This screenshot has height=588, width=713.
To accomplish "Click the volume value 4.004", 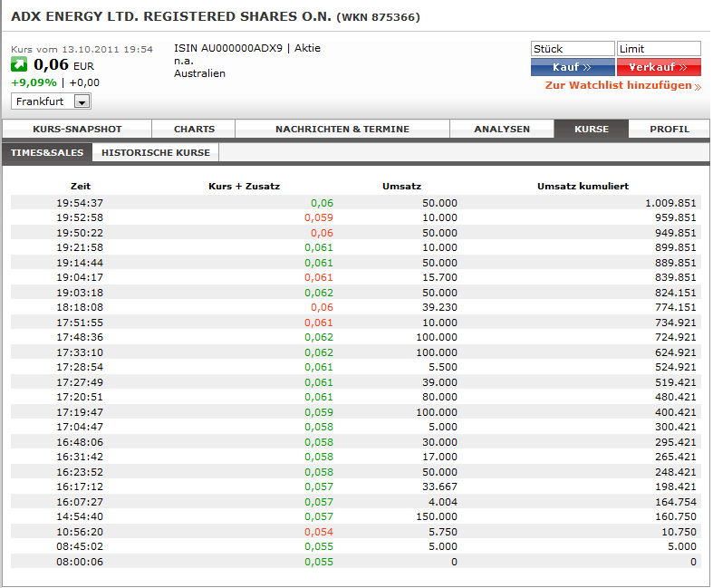I will [x=443, y=502].
